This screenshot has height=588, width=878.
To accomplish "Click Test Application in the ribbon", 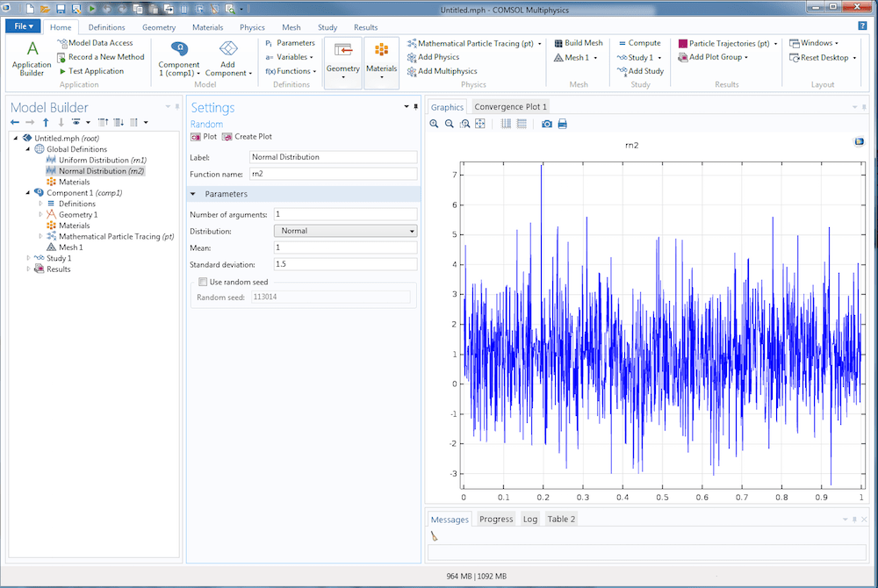I will coord(95,71).
